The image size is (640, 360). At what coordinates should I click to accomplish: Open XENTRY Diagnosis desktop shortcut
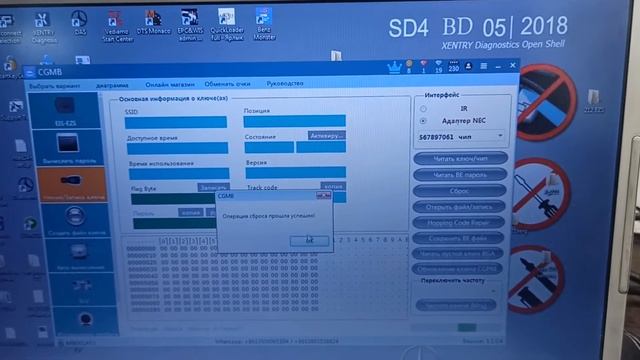[x=43, y=28]
